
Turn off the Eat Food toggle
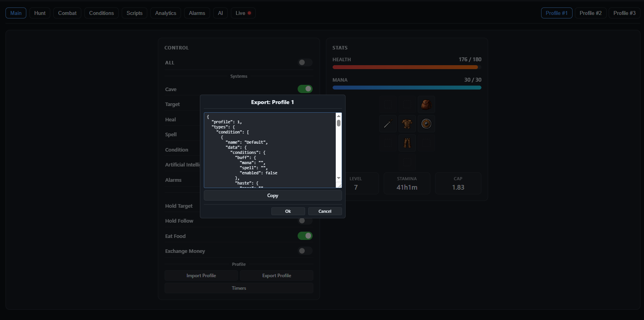(x=305, y=236)
